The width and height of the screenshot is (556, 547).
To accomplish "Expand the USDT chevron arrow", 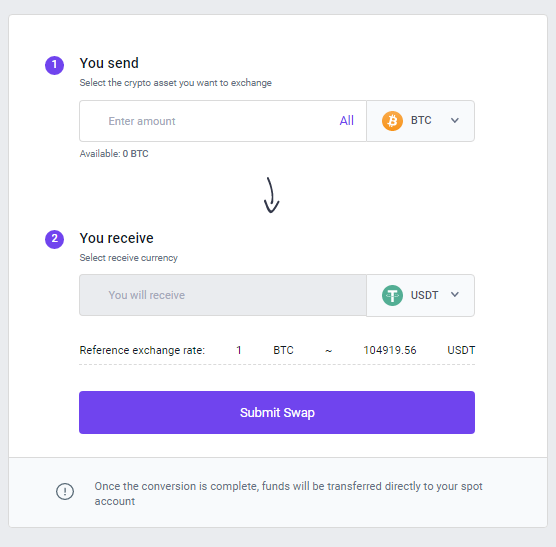I will tap(455, 295).
